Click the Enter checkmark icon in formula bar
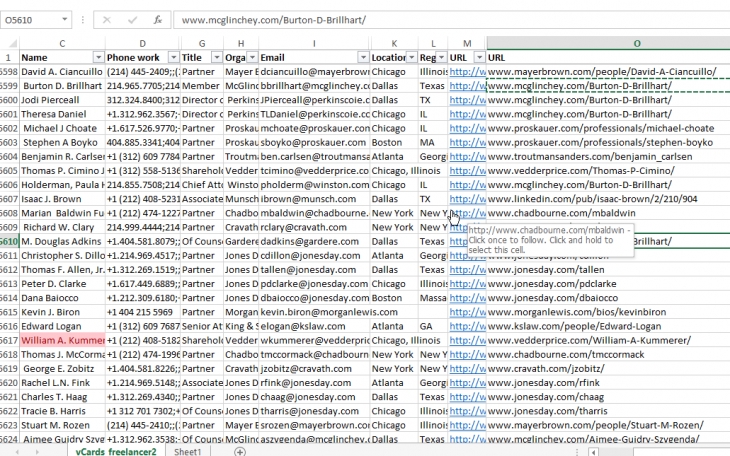 click(x=133, y=20)
